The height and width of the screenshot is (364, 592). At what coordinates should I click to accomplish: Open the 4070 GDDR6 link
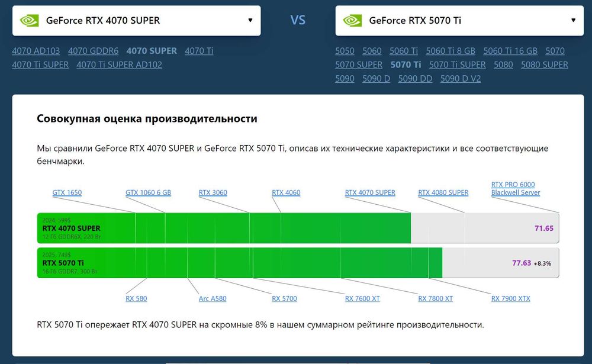(x=94, y=51)
